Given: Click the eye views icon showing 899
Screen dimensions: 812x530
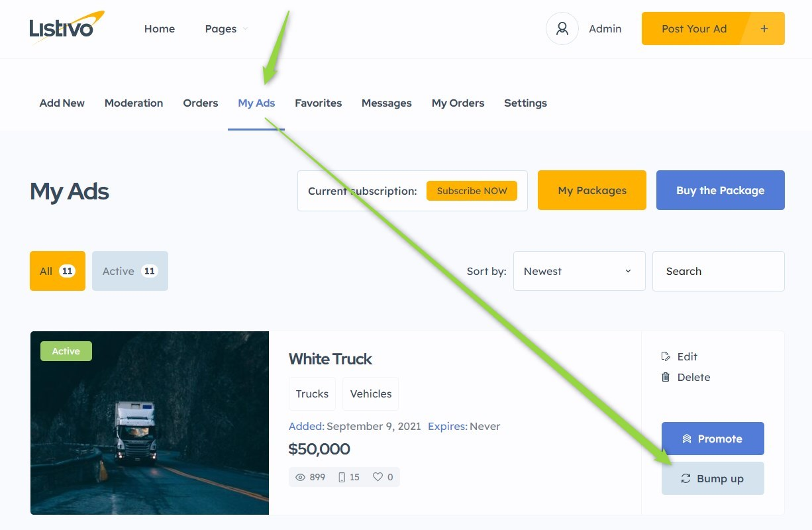Looking at the screenshot, I should click(x=300, y=477).
